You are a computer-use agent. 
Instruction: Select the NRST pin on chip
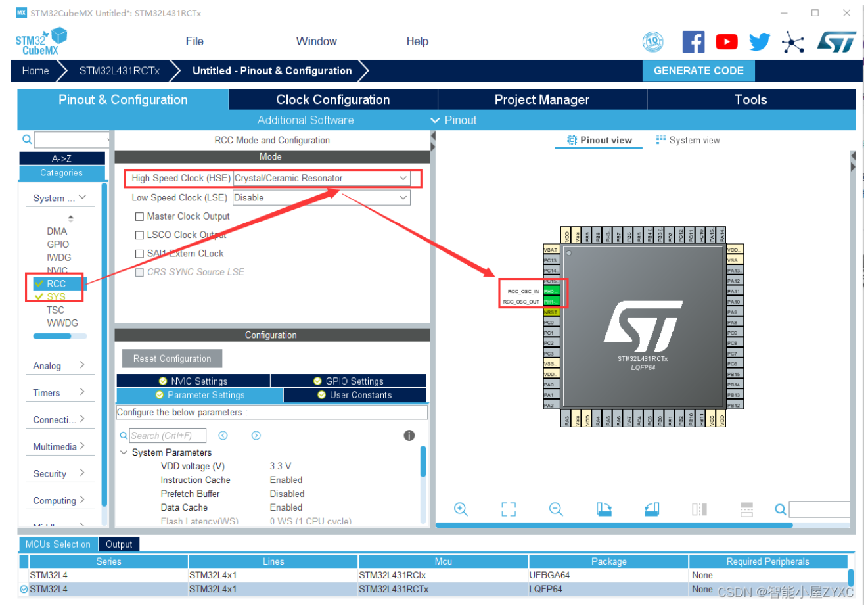coord(551,312)
